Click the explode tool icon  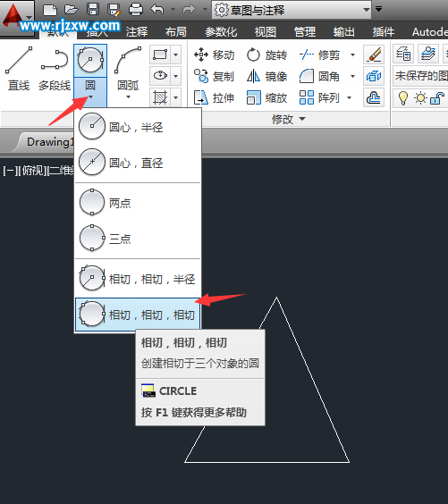coord(374,76)
